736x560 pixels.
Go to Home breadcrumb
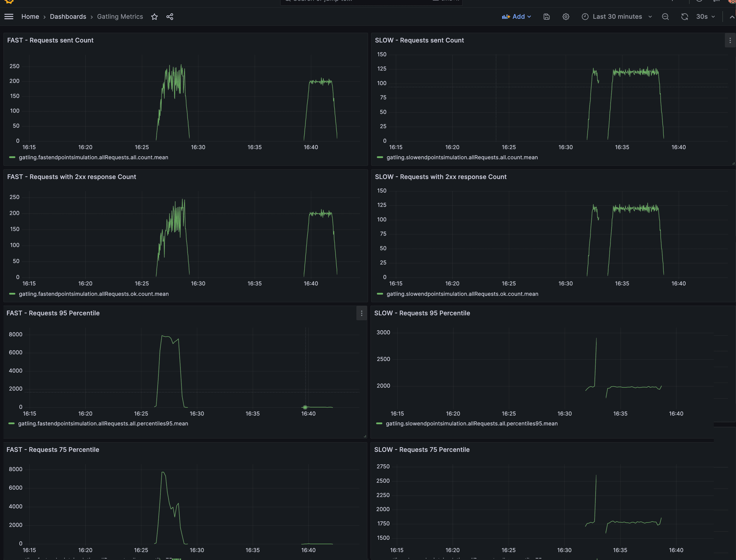(x=30, y=17)
